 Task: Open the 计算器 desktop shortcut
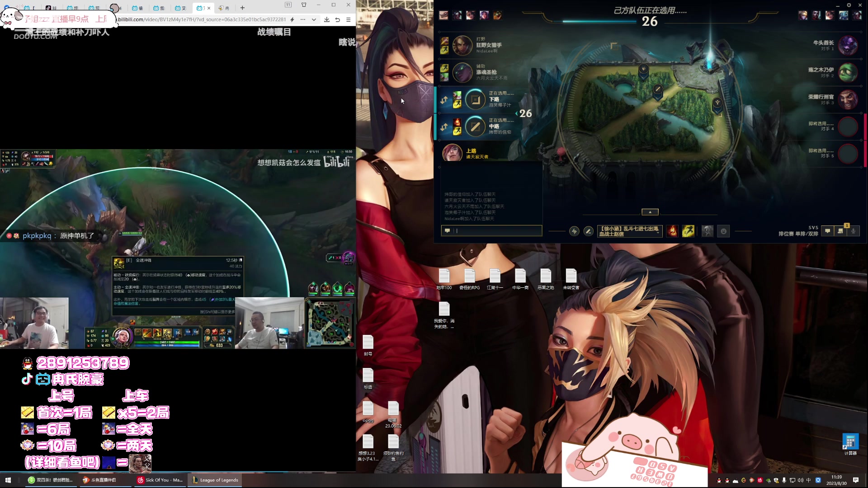(x=850, y=444)
